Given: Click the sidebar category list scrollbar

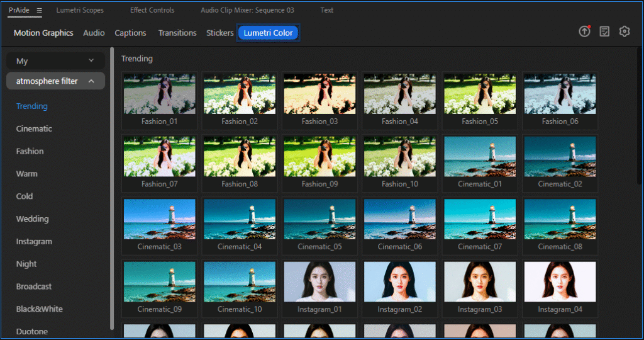Looking at the screenshot, I should tap(112, 188).
